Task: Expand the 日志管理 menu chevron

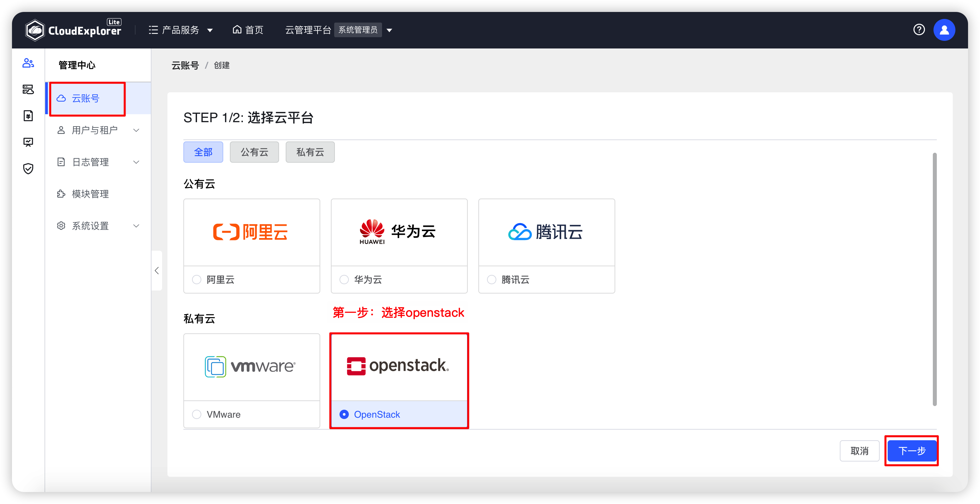Action: [136, 162]
